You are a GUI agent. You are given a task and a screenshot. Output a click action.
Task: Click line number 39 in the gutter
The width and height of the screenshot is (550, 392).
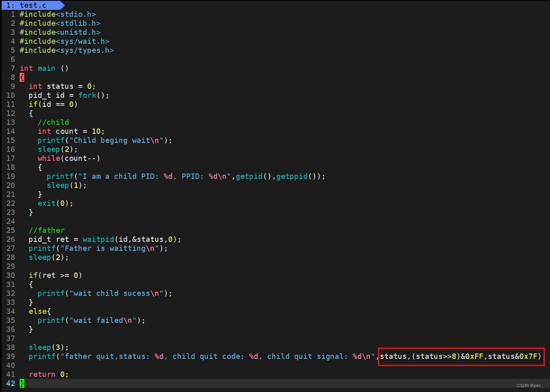pos(11,356)
